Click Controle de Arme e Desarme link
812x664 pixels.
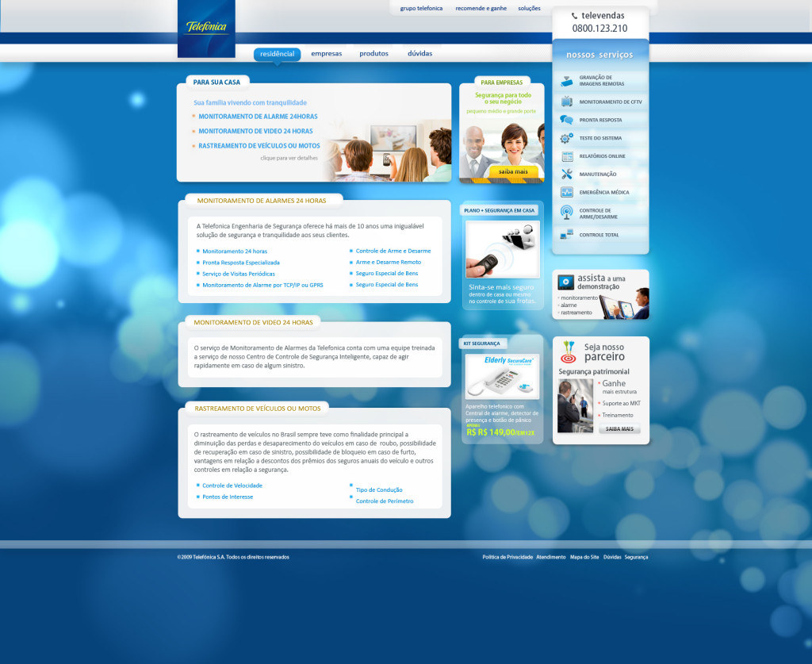coord(393,251)
